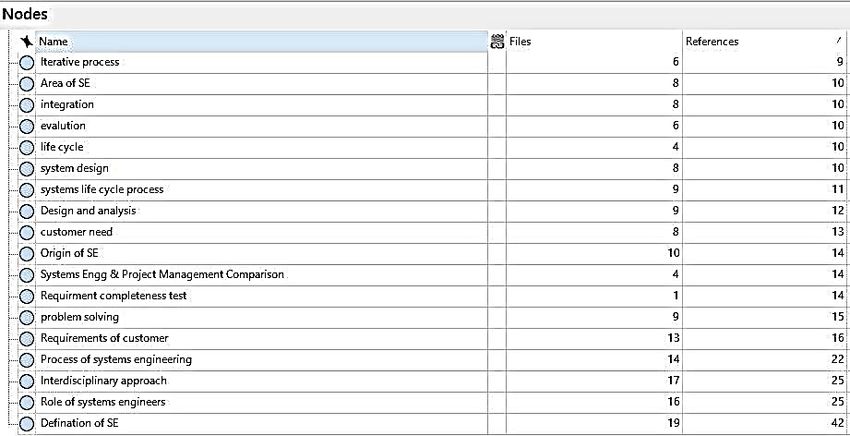The height and width of the screenshot is (436, 850).
Task: Click the node icon for Design and analysis
Action: 27,211
